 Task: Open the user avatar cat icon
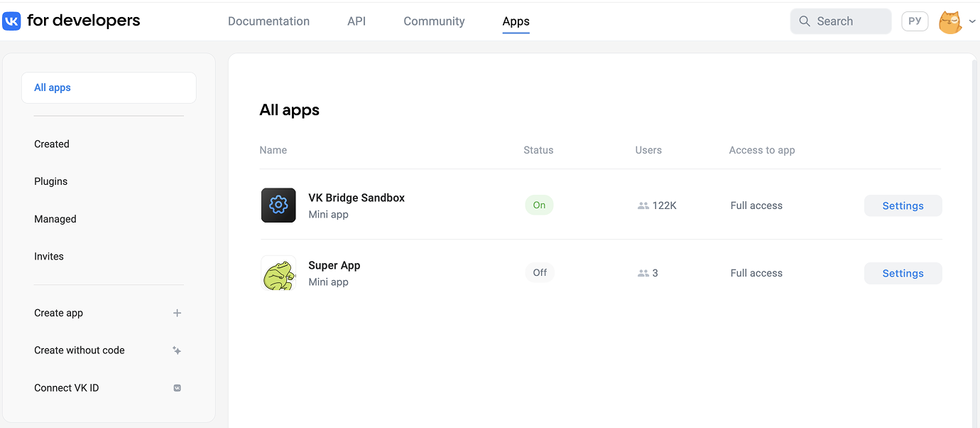coord(950,21)
